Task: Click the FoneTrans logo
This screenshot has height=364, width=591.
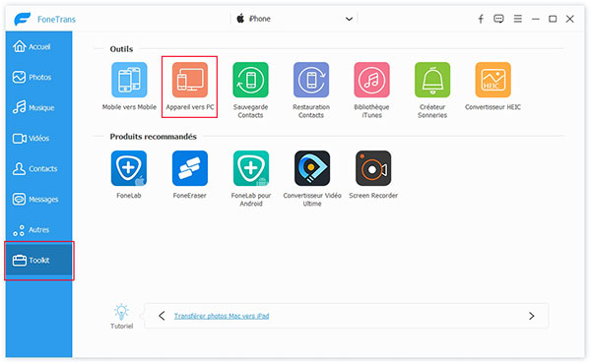Action: click(23, 19)
